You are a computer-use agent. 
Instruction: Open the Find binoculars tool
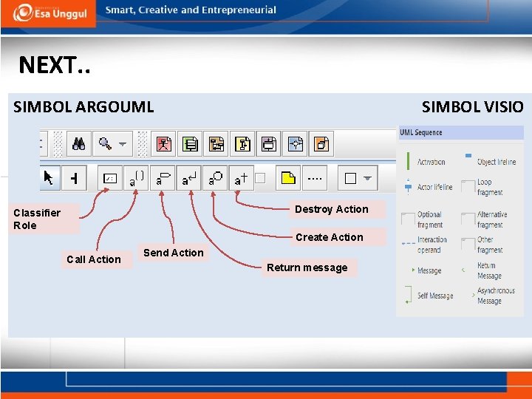click(x=79, y=144)
